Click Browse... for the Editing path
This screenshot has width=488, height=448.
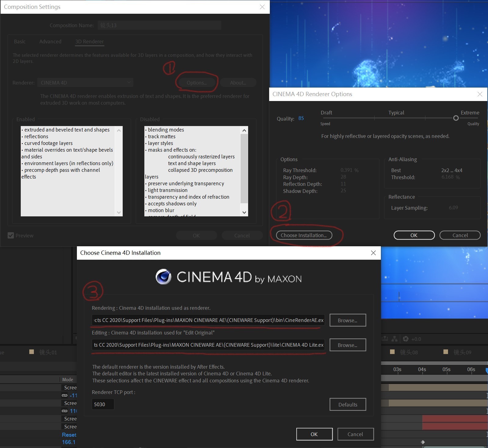tap(348, 345)
